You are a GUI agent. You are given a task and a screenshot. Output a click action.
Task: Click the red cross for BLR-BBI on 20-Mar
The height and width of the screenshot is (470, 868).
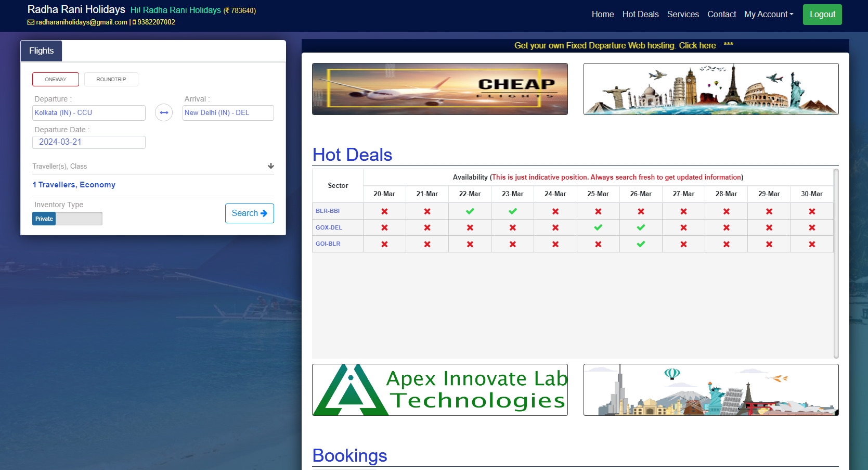384,211
